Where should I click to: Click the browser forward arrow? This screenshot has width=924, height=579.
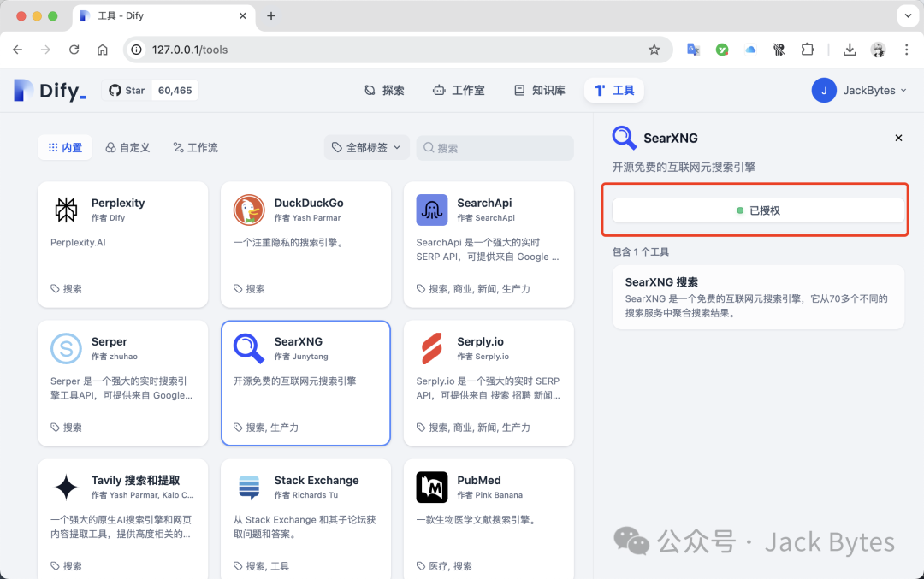pos(45,50)
